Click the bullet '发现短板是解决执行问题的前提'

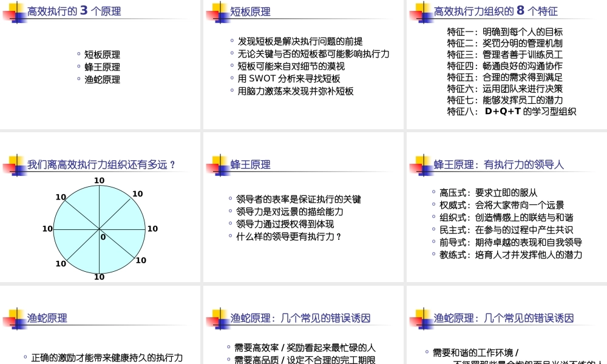tap(300, 41)
